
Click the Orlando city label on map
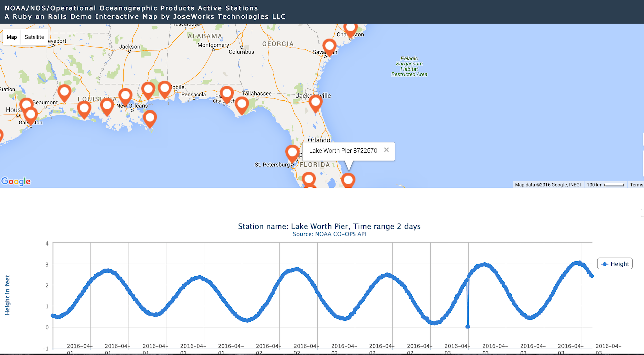pyautogui.click(x=319, y=140)
